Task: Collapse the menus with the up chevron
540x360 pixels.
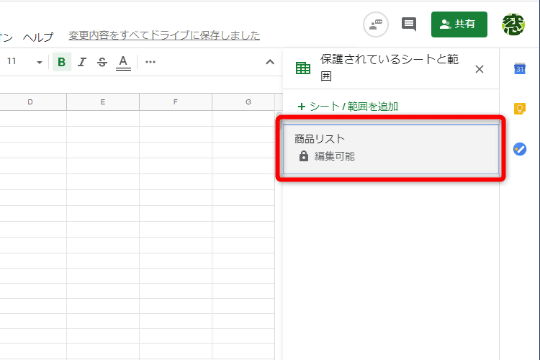Action: coord(270,62)
